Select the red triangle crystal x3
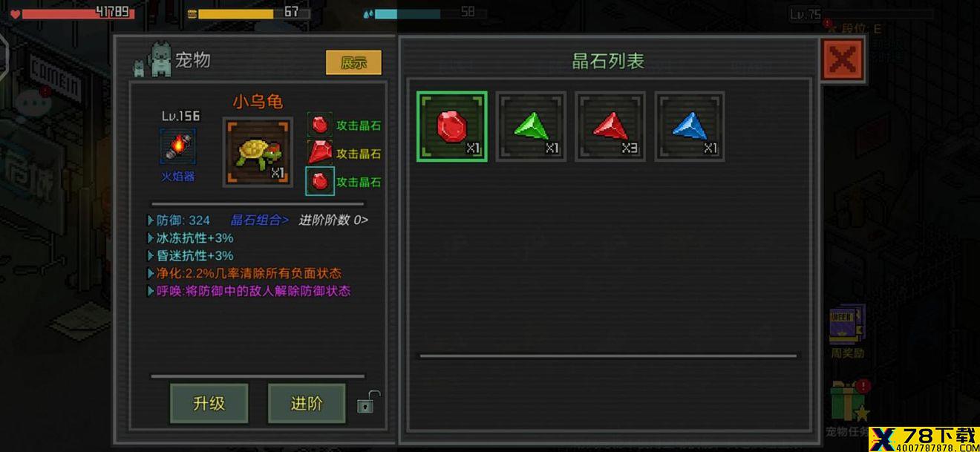This screenshot has width=980, height=452. tap(610, 126)
